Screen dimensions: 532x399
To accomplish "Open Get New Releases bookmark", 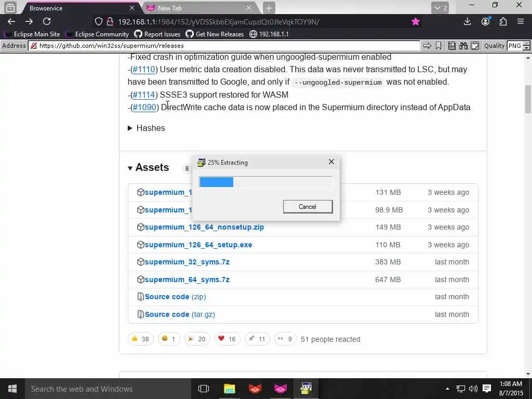I will 215,34.
